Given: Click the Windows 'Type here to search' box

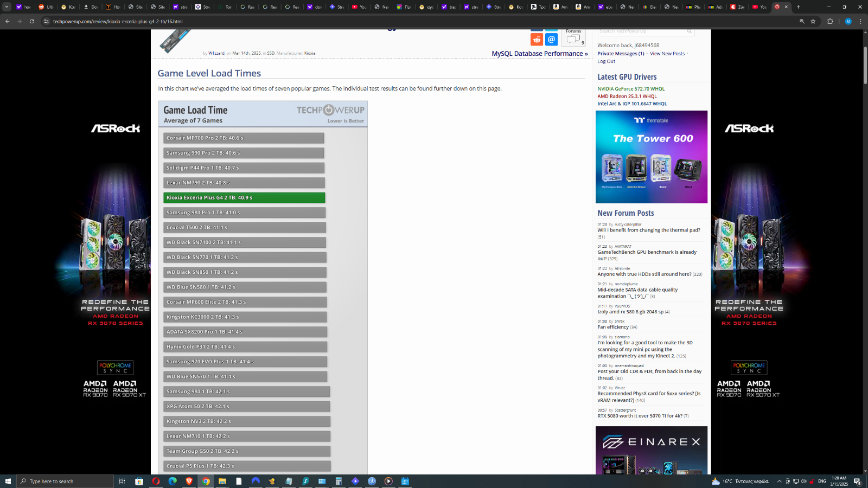Looking at the screenshot, I should (65, 481).
